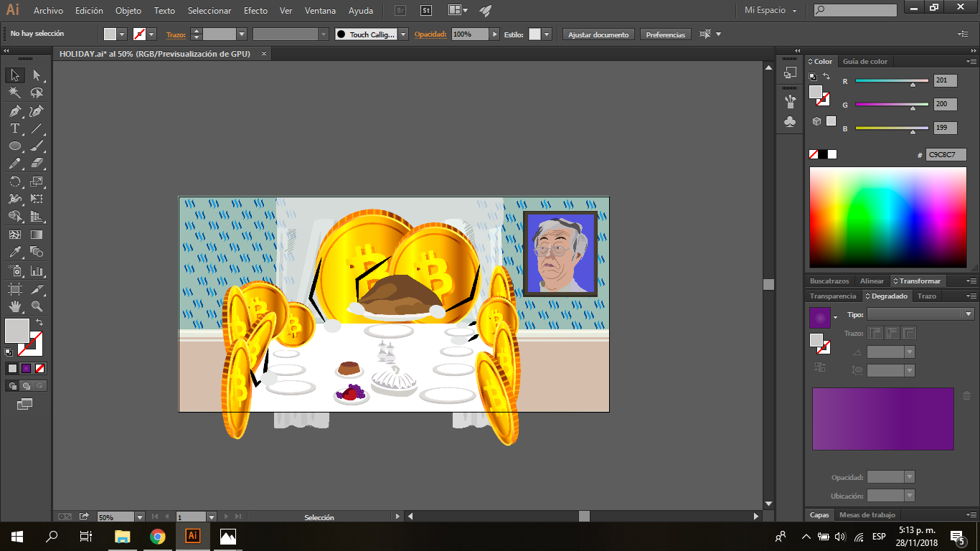Open the Symbols panel club icon
The width and height of the screenshot is (980, 551).
(x=790, y=123)
